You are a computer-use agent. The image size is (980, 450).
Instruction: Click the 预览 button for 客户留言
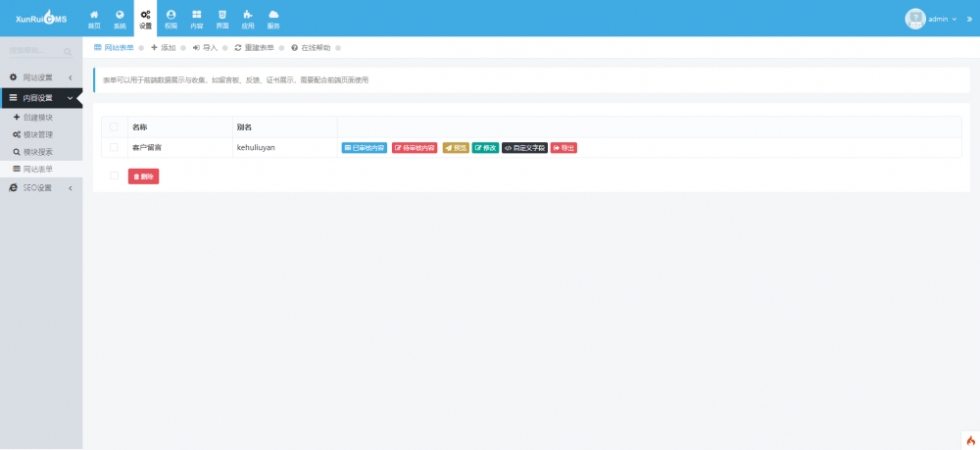tap(456, 148)
